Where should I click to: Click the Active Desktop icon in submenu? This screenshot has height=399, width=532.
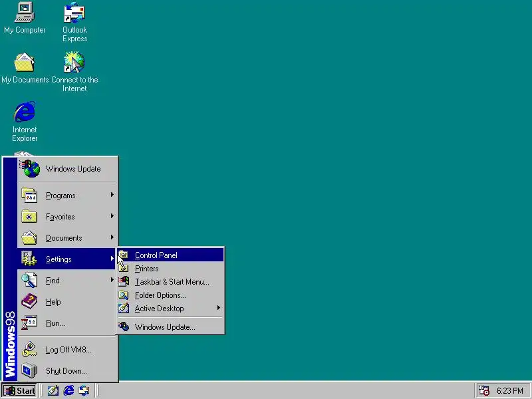(x=124, y=309)
